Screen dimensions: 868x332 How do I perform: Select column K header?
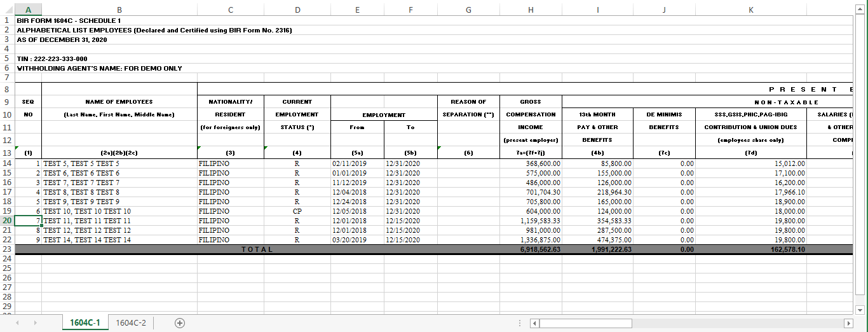pos(750,10)
